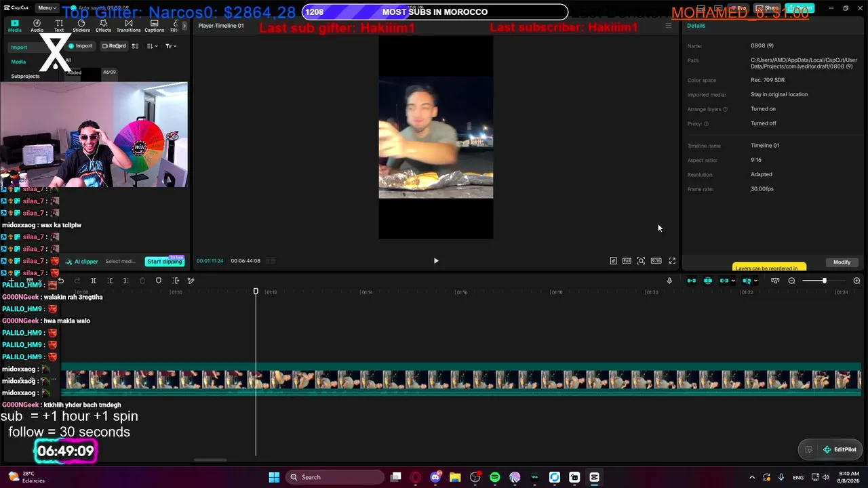The width and height of the screenshot is (868, 488).
Task: Click the video clip on the timeline
Action: (x=461, y=380)
